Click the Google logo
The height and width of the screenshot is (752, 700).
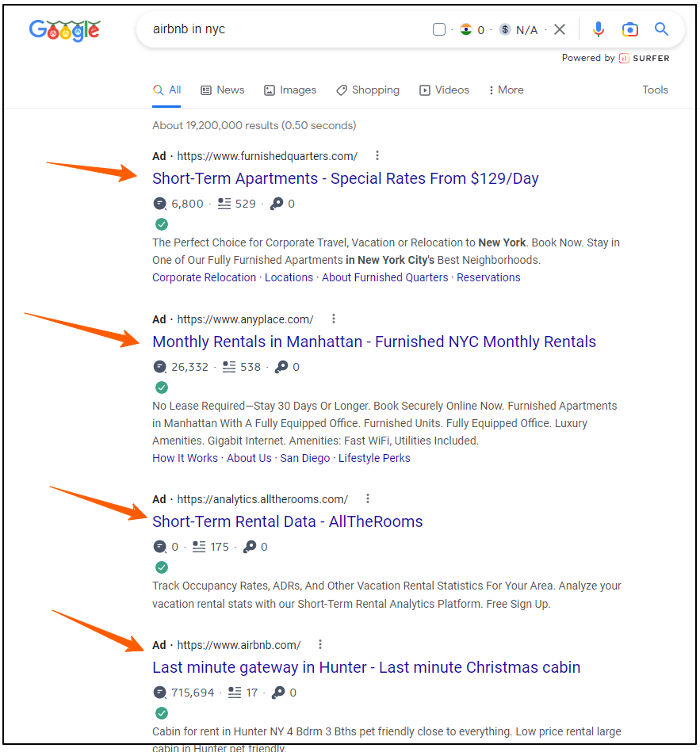(x=64, y=31)
